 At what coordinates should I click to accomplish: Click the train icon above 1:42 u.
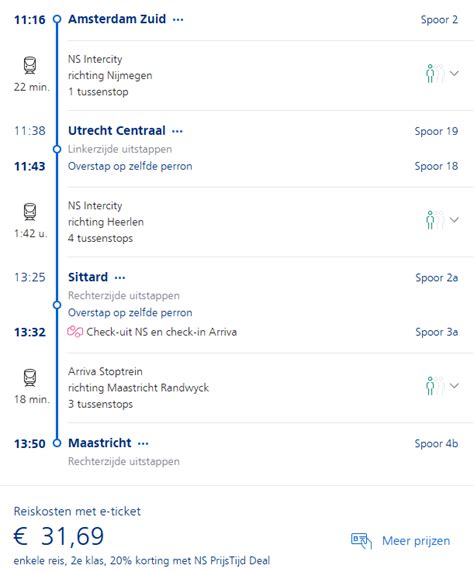point(30,212)
